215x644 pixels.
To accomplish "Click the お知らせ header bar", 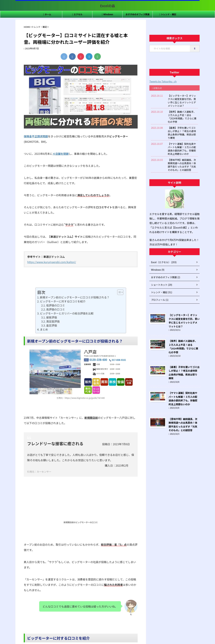I will [174, 88].
